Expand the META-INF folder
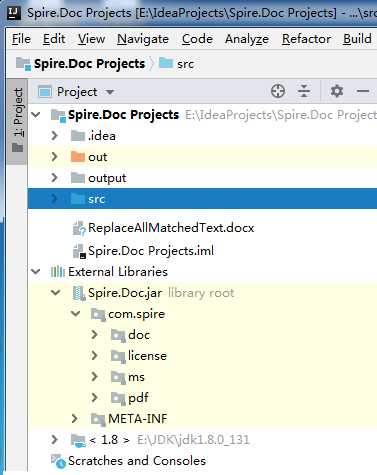 (x=75, y=419)
